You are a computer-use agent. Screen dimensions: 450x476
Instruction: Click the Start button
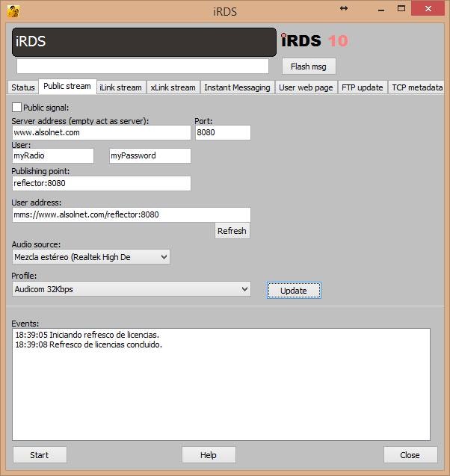40,455
